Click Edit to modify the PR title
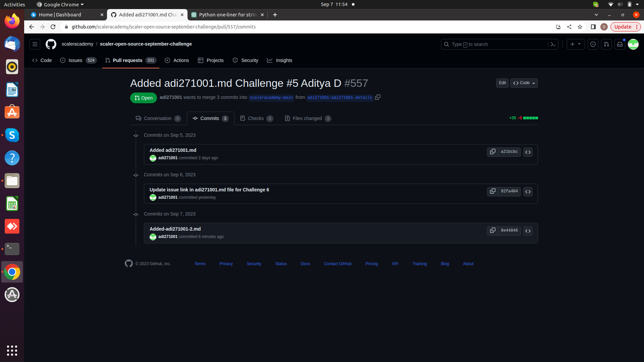The image size is (644, 362). [x=502, y=83]
